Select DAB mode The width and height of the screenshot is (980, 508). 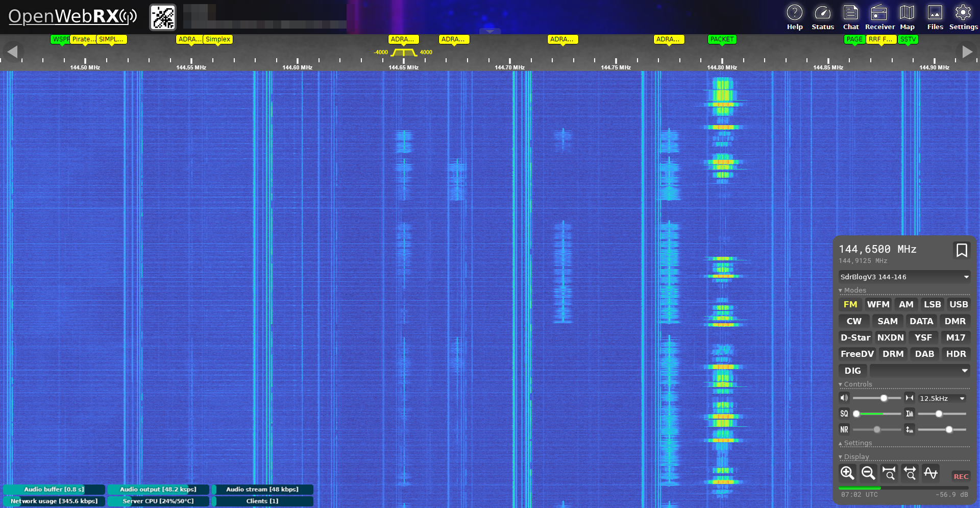(x=924, y=354)
